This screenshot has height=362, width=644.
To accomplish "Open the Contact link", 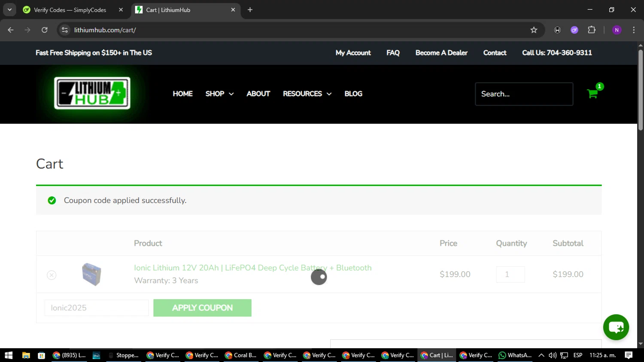I will tap(495, 53).
